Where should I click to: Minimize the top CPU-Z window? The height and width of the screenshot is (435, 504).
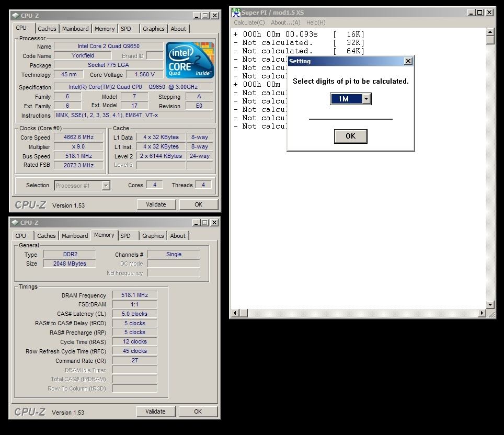click(197, 16)
